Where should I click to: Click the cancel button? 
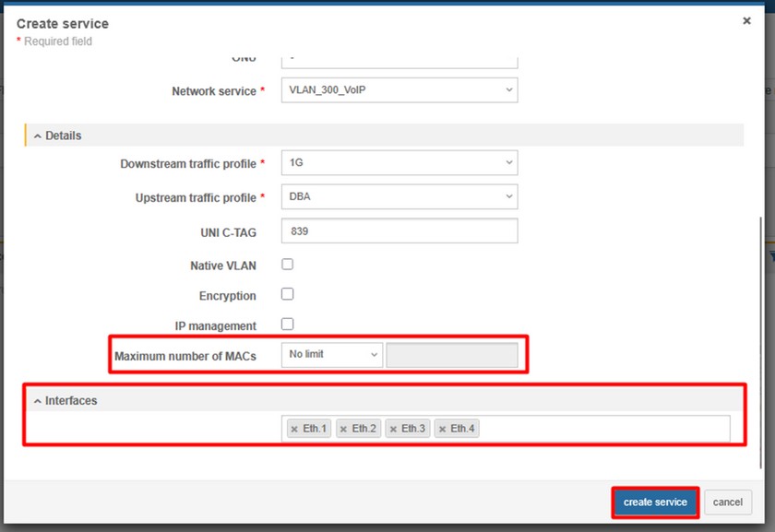coord(727,502)
